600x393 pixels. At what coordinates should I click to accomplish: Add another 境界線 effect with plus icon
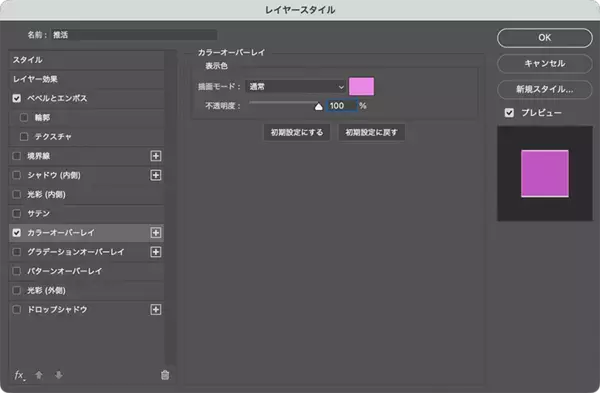[x=156, y=156]
